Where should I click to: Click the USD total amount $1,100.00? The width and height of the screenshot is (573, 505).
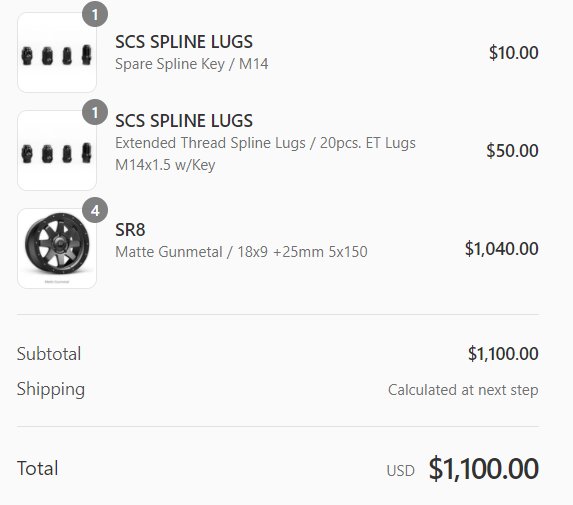coord(483,468)
